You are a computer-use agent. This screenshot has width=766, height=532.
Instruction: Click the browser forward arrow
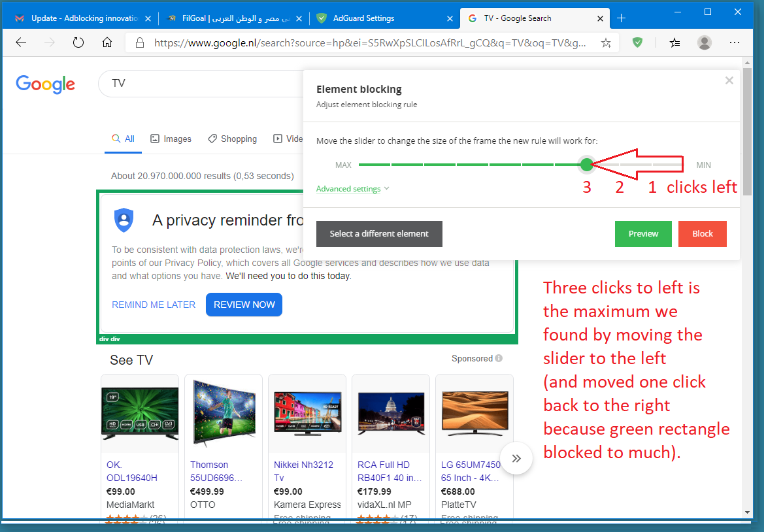[49, 42]
